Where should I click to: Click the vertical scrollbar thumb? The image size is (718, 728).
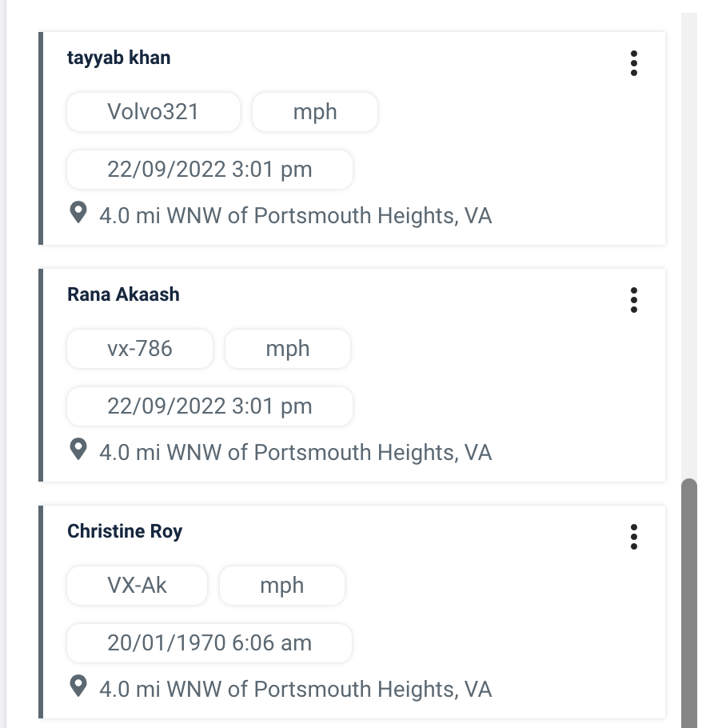[688, 600]
